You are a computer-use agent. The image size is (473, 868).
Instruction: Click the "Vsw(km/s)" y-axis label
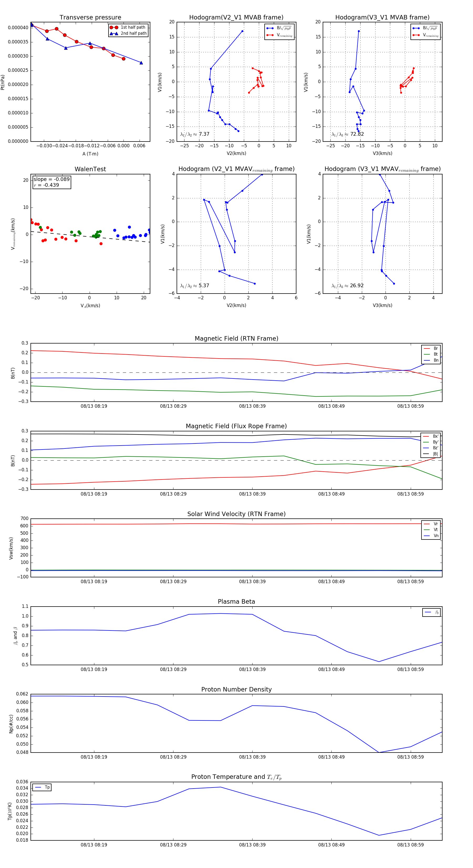tap(11, 548)
